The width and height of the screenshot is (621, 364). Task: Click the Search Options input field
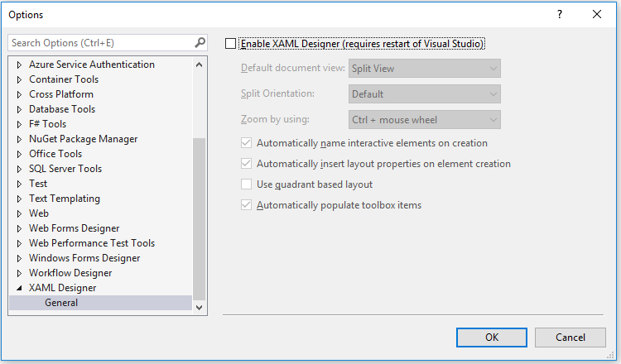99,42
